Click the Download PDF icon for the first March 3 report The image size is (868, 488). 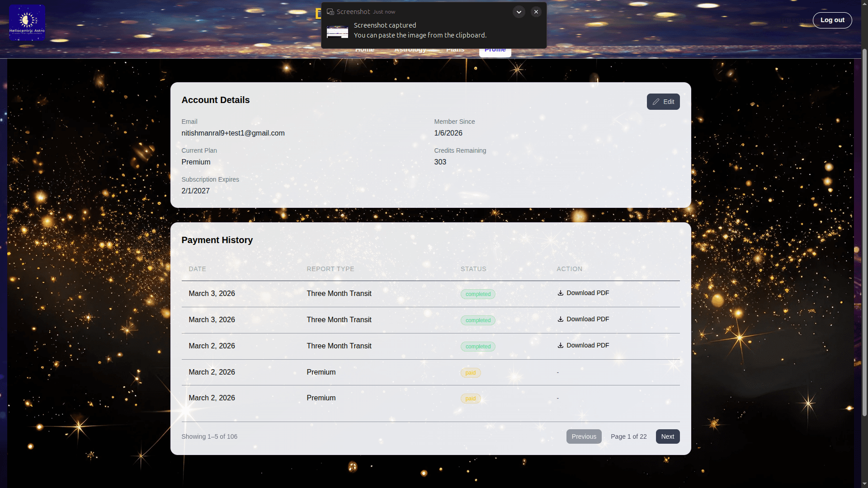point(561,293)
